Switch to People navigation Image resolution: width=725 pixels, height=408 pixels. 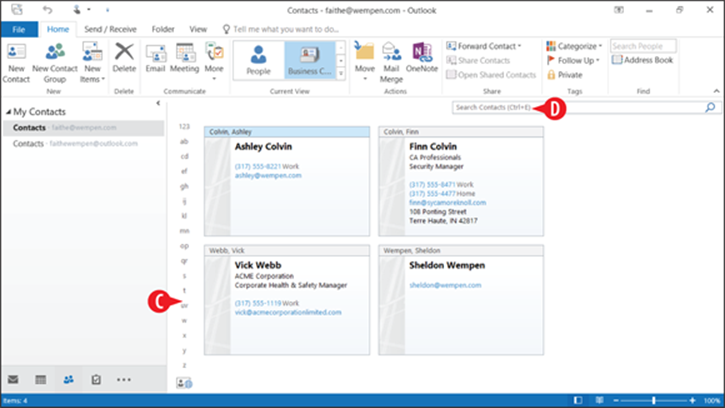pyautogui.click(x=68, y=380)
